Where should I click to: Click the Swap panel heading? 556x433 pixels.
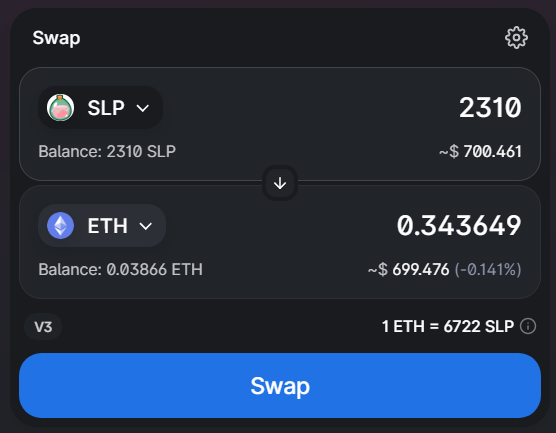click(56, 38)
